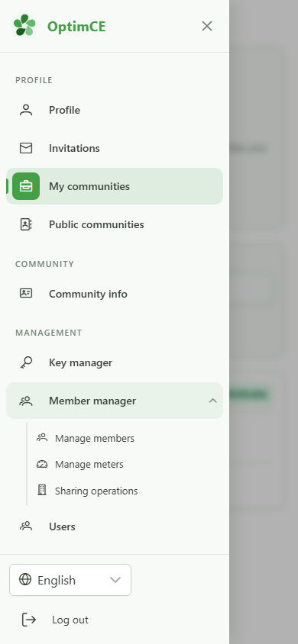Click the Manage meters gauge icon

(42, 464)
